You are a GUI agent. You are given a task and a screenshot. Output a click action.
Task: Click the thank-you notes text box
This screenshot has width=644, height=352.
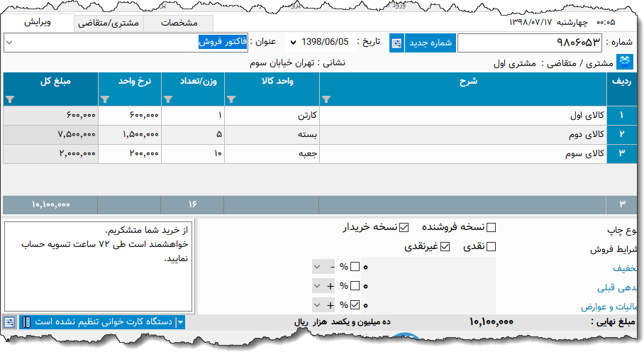coord(99,267)
